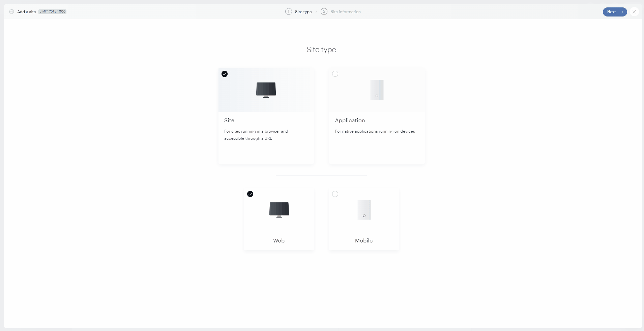Click the mobile phone illustration on the Application card
644x331 pixels.
click(x=377, y=89)
